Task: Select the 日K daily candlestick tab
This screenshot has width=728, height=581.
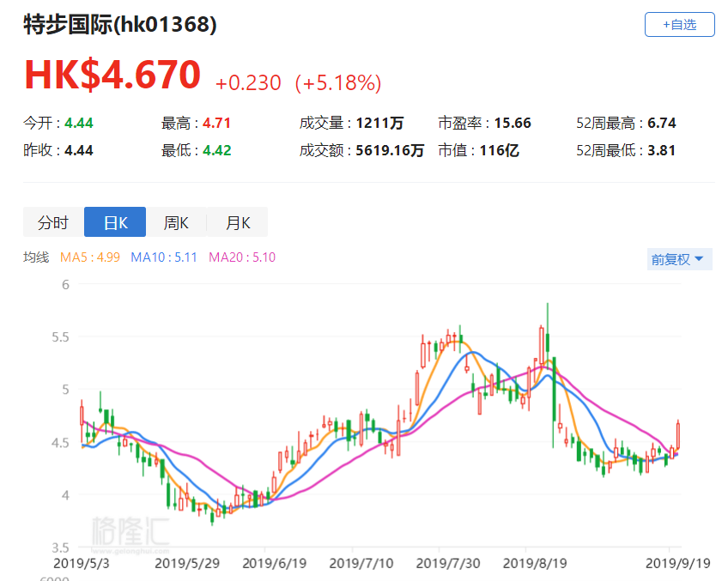Action: (115, 222)
